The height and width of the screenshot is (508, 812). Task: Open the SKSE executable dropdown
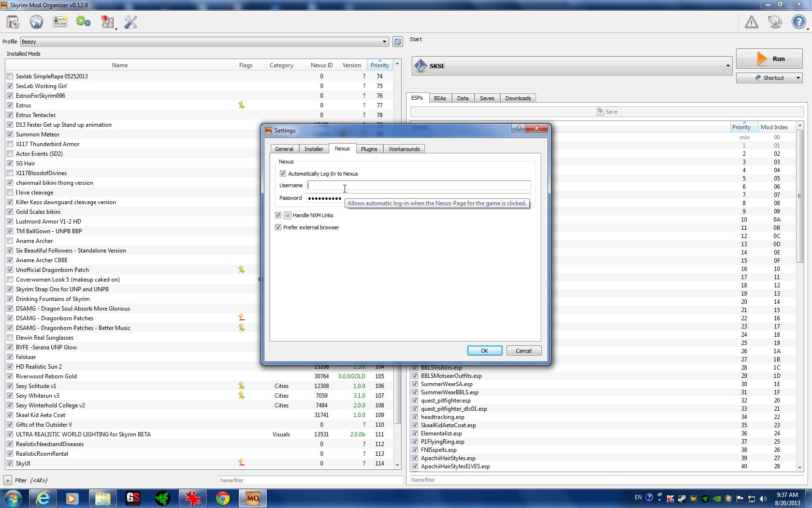pyautogui.click(x=727, y=66)
